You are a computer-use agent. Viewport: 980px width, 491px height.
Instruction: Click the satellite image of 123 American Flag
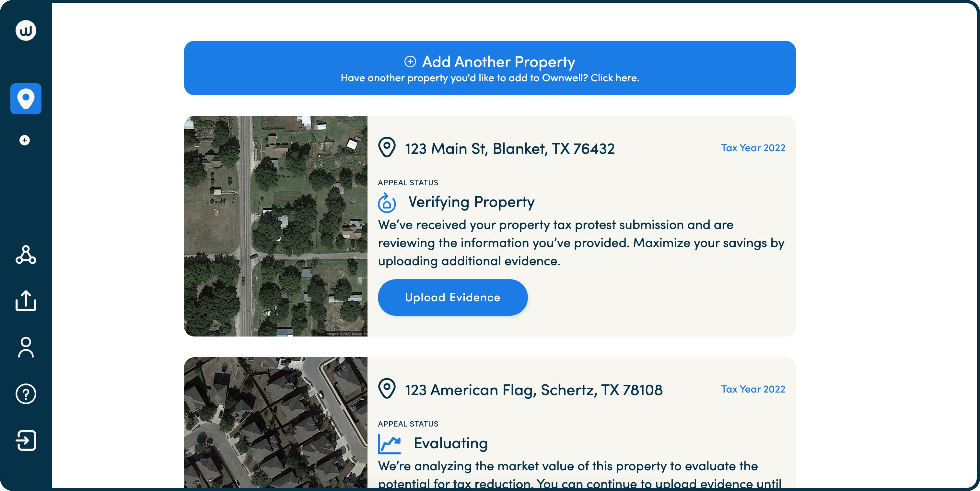coord(276,423)
